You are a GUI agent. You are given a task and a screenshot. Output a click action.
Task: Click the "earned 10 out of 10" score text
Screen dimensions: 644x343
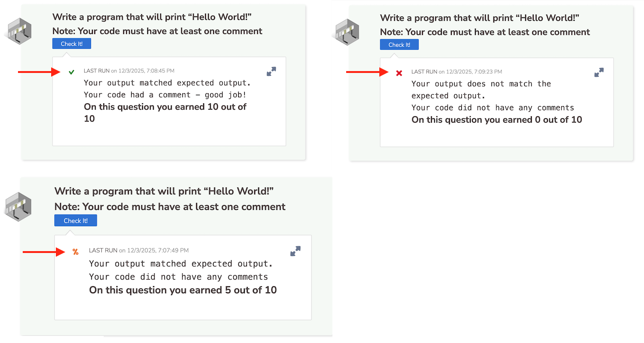click(165, 113)
